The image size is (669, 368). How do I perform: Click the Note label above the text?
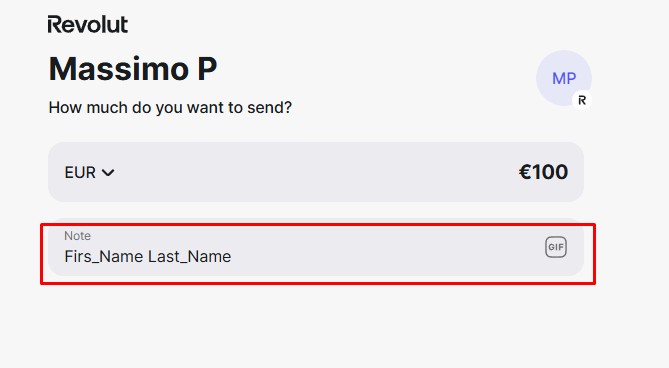click(x=77, y=236)
